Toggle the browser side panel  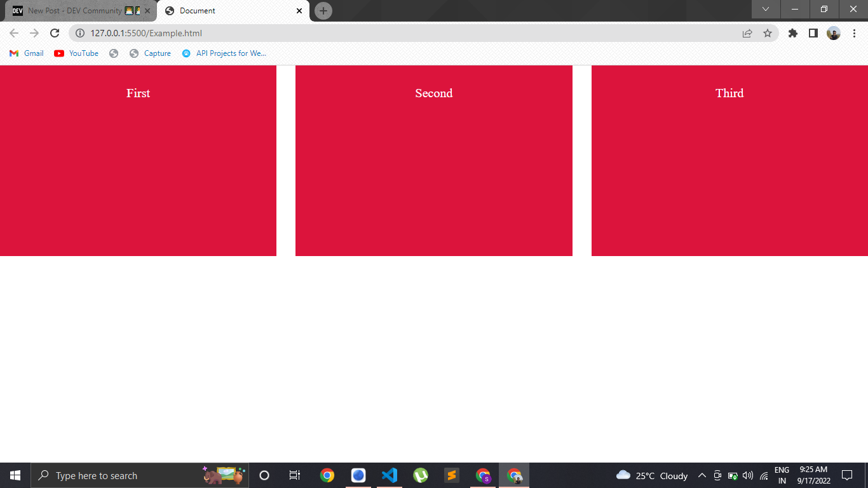tap(813, 33)
